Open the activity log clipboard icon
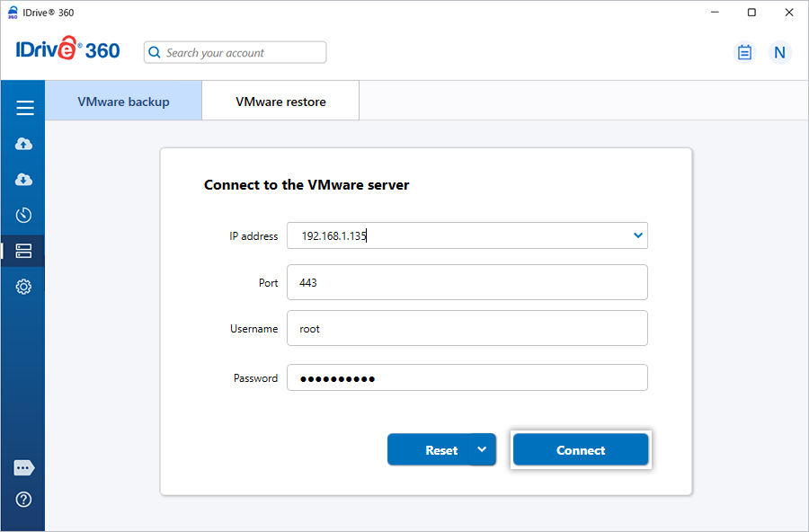Viewport: 809px width, 532px height. pyautogui.click(x=744, y=52)
